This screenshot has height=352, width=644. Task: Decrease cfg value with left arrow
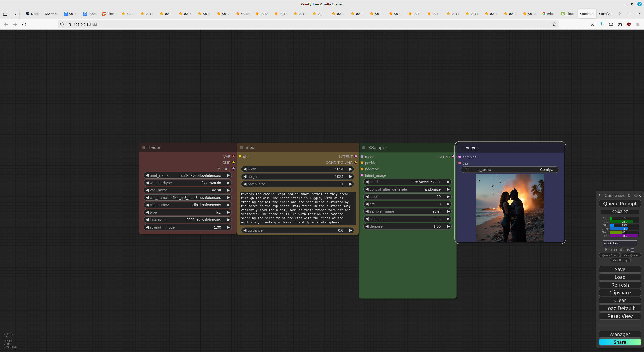[x=367, y=204]
